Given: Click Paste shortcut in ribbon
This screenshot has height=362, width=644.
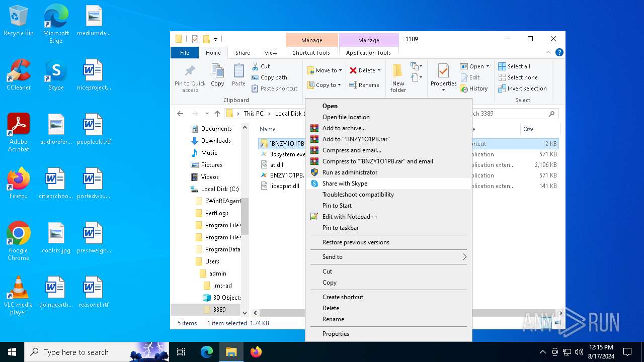Looking at the screenshot, I should [274, 88].
